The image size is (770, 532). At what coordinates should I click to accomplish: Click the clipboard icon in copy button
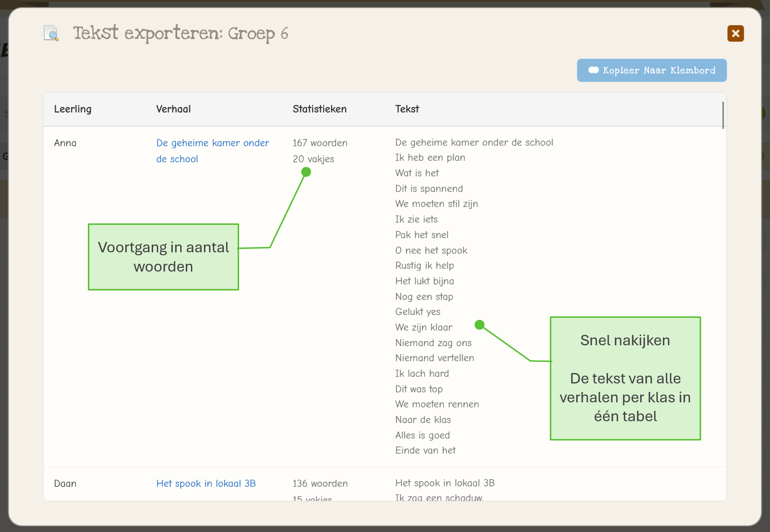593,70
